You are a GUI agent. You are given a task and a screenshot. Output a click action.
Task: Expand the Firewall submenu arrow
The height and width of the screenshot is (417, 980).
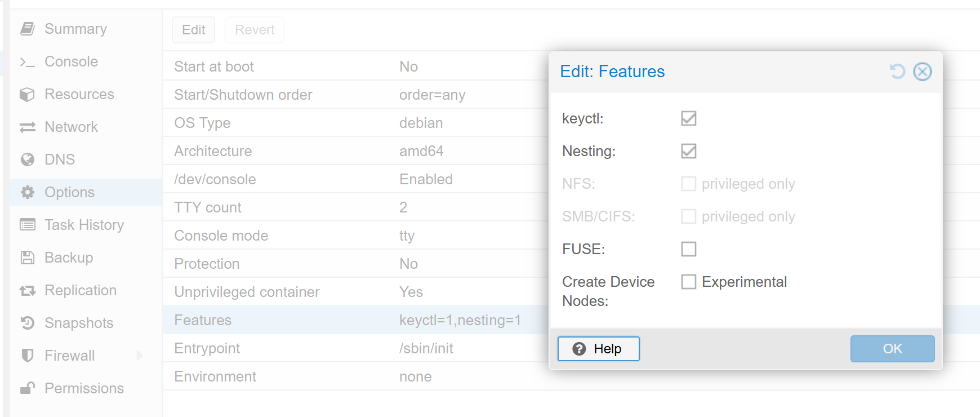(x=140, y=356)
